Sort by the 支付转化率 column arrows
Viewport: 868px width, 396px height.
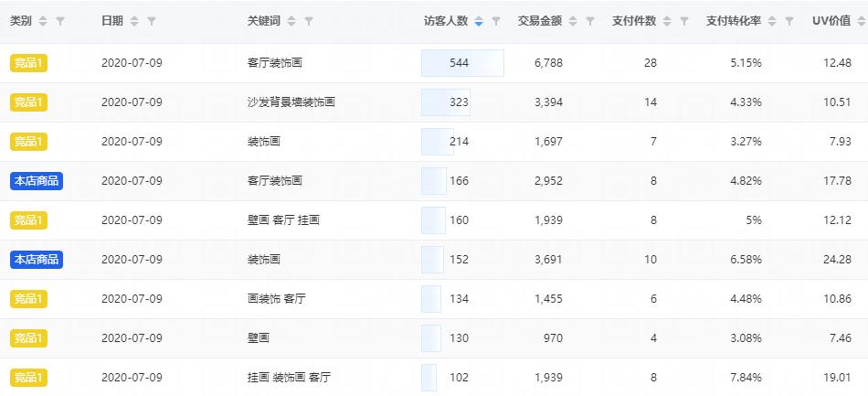click(x=772, y=21)
